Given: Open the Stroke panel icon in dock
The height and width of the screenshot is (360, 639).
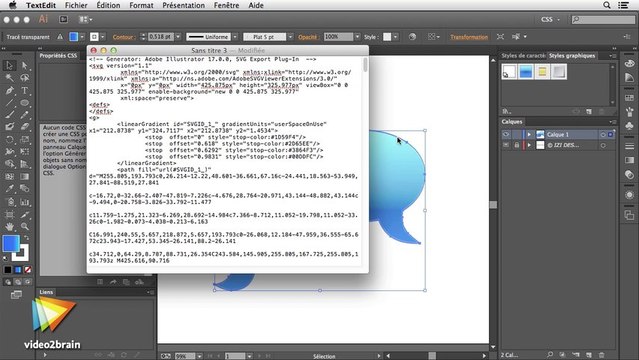Looking at the screenshot, I should tap(630, 146).
